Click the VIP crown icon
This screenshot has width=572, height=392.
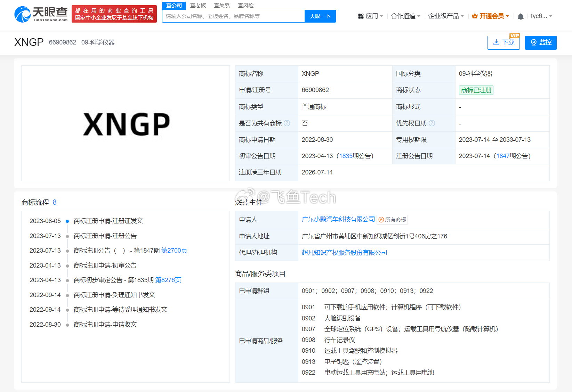point(475,16)
